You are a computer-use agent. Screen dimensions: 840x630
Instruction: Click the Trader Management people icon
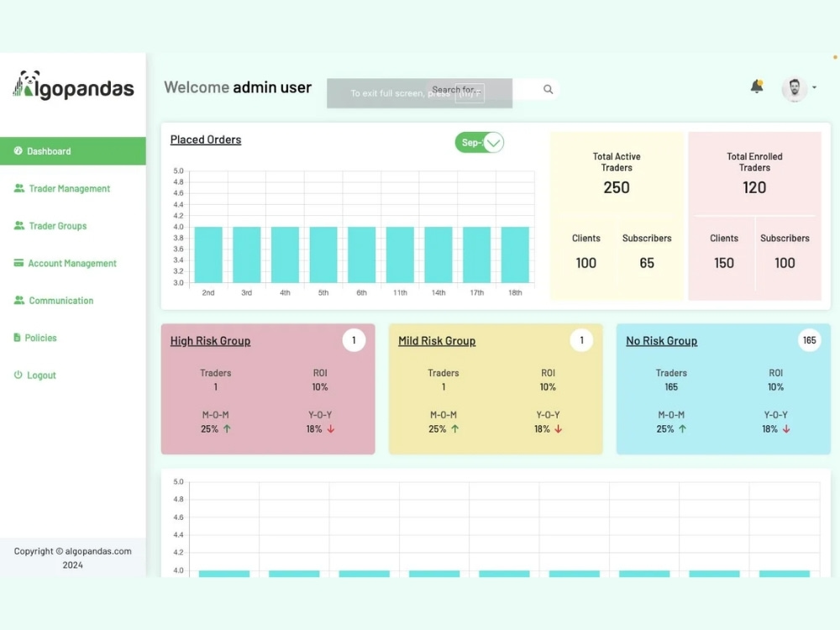[19, 188]
